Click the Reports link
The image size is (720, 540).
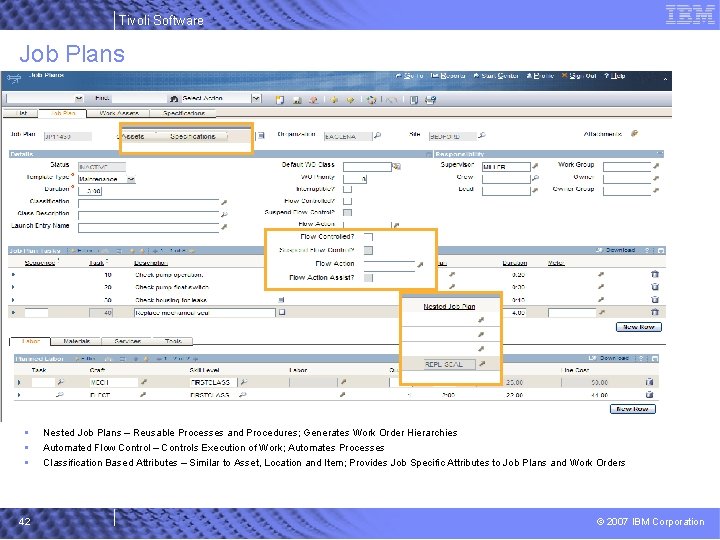[x=448, y=76]
